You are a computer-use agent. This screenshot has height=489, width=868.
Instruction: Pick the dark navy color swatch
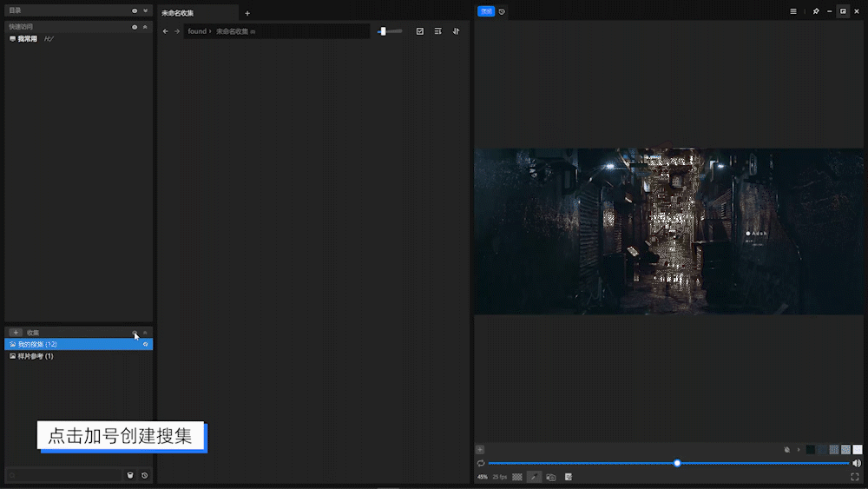pyautogui.click(x=822, y=450)
